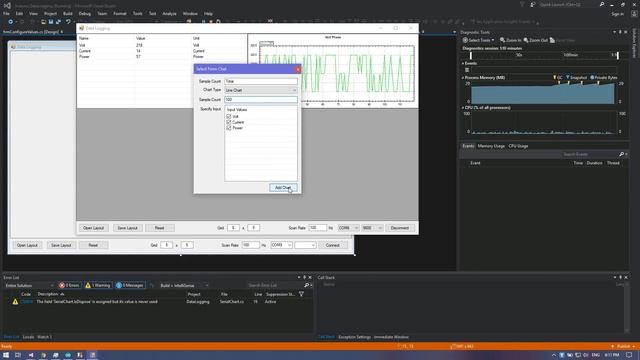This screenshot has width=640, height=360.
Task: Click the Open File toolbar icon
Action: pos(43,22)
